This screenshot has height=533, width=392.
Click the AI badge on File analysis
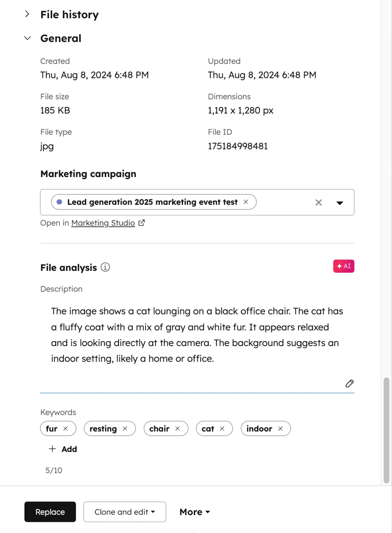tap(343, 266)
